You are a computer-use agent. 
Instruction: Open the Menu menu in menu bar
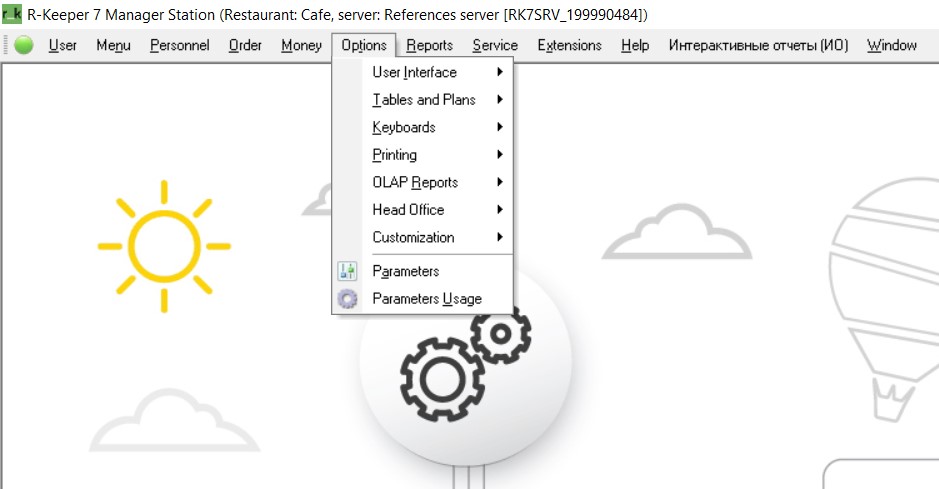click(x=113, y=45)
